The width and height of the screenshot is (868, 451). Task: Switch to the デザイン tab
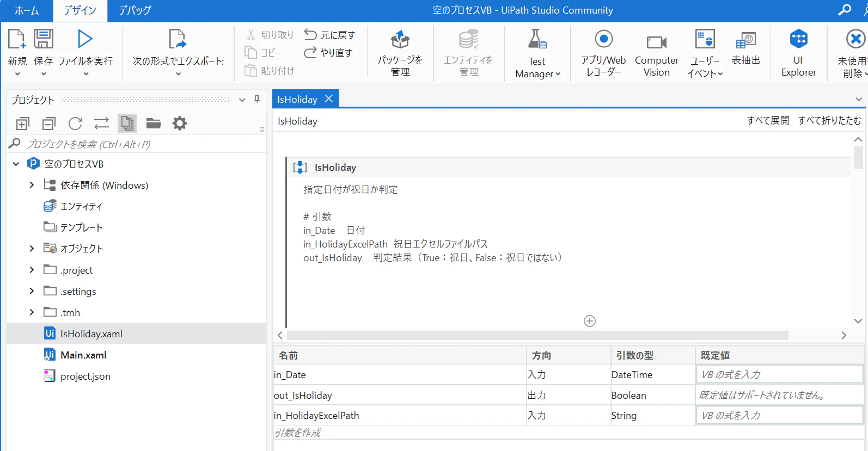click(80, 10)
